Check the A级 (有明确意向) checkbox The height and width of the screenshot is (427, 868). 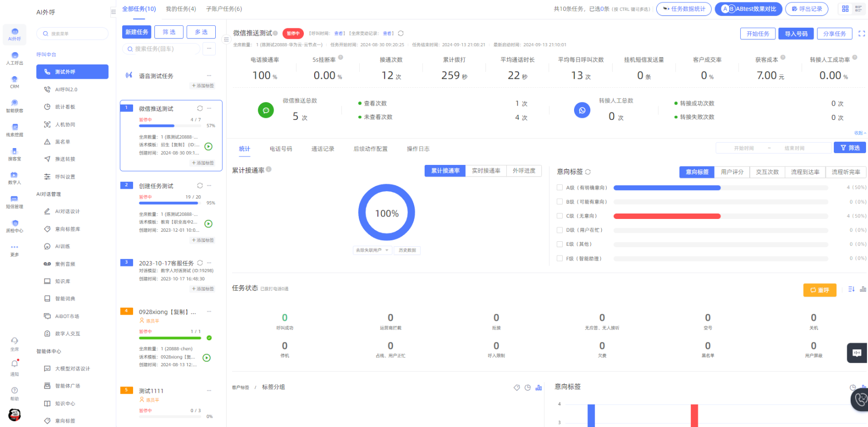pos(560,188)
